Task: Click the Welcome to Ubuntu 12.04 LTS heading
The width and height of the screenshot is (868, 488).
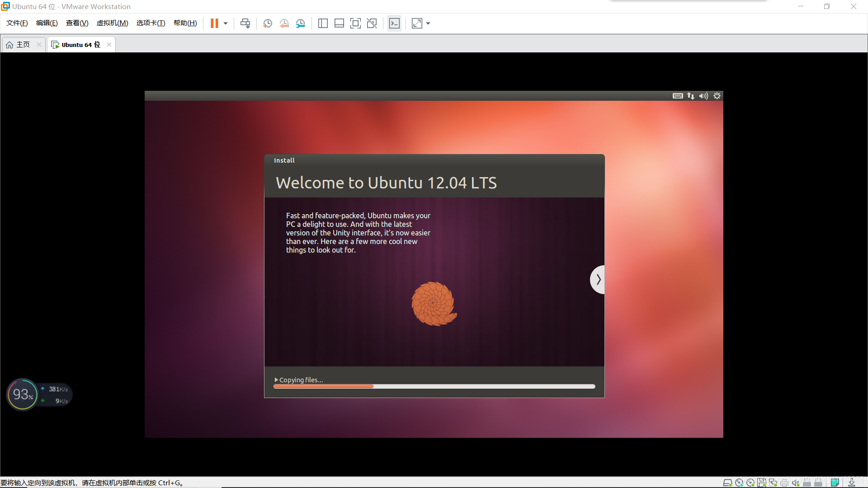Action: [386, 183]
